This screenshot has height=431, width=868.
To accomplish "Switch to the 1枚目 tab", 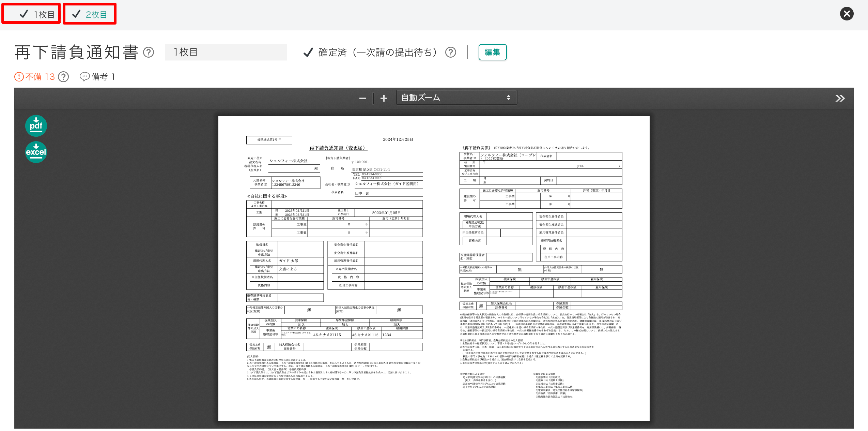I will tap(31, 14).
